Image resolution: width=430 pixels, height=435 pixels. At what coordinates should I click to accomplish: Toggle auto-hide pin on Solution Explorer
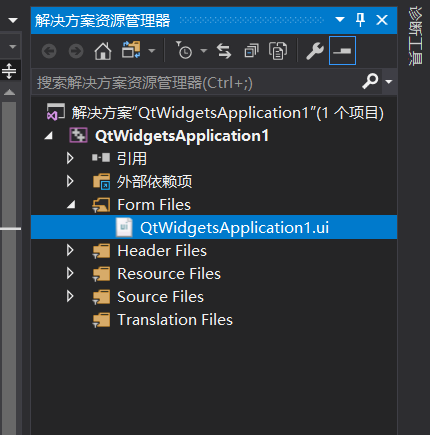[360, 20]
